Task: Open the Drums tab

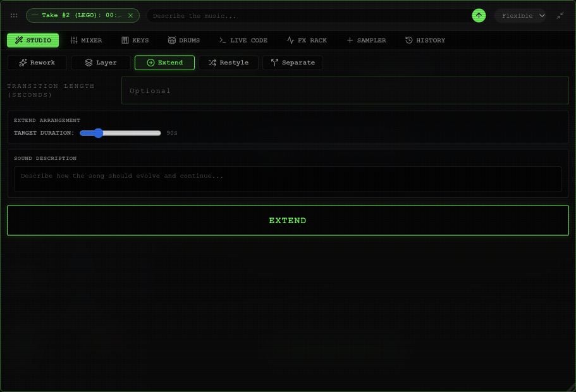Action: point(183,40)
